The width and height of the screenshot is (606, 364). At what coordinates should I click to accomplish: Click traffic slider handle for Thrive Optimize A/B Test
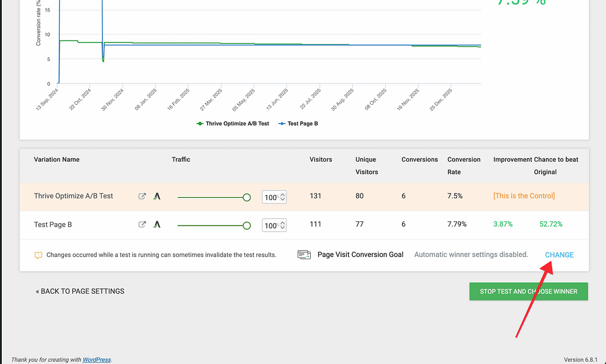[x=247, y=197]
